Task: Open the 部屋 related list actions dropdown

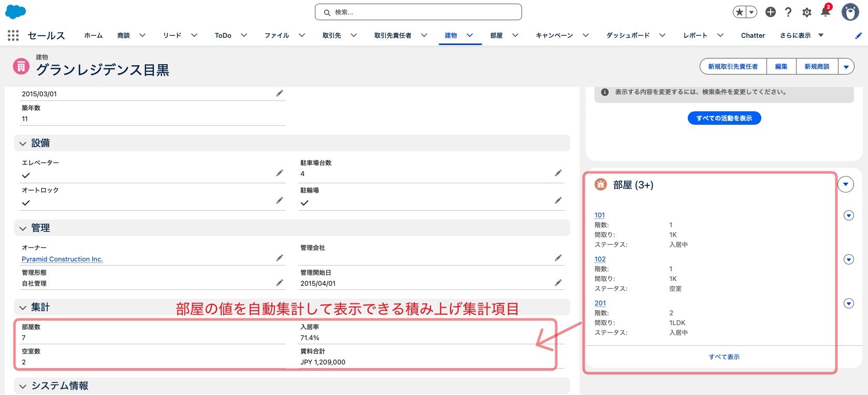Action: coord(846,184)
